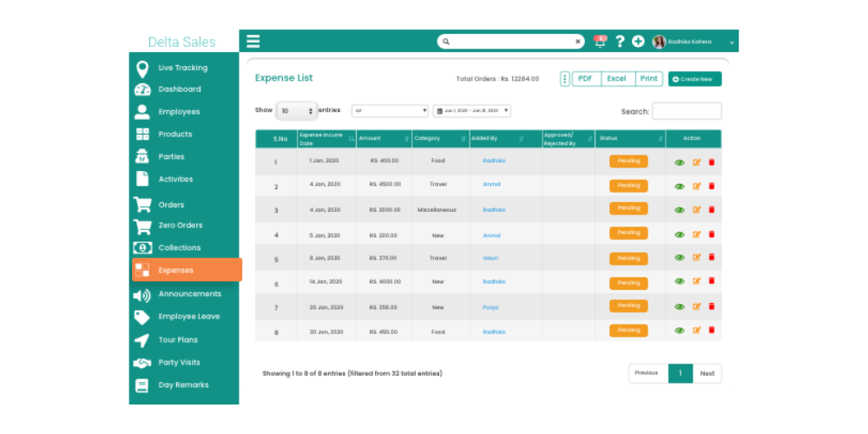This screenshot has height=434, width=868.
Task: Click Gauri link in row 5
Action: (x=490, y=258)
